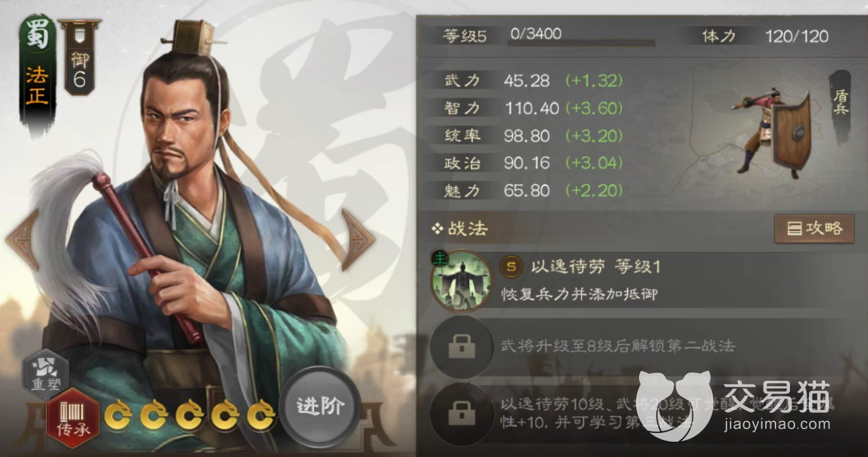Screen dimensions: 868x457
Task: Tap the S-rank skill badge
Action: point(511,268)
